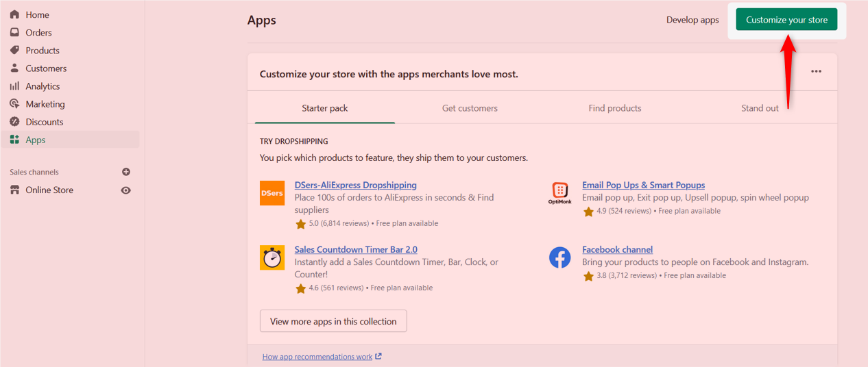Select the Products tag icon
The height and width of the screenshot is (367, 868).
[x=14, y=50]
